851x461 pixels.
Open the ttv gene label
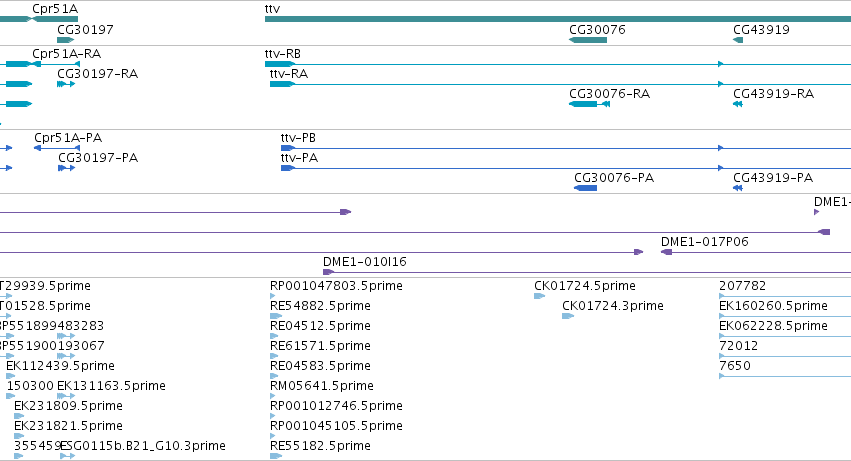[x=272, y=9]
